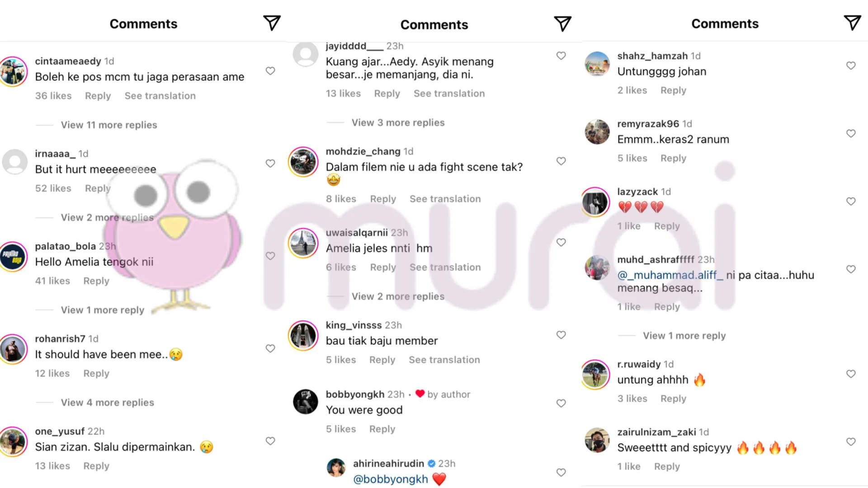The image size is (868, 488).
Task: Open username remyrazak96
Action: 648,123
